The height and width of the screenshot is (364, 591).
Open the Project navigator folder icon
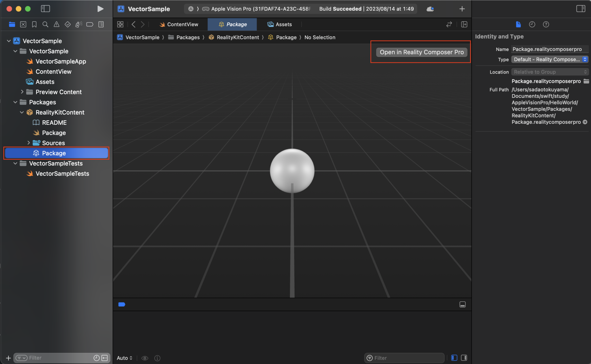(12, 24)
